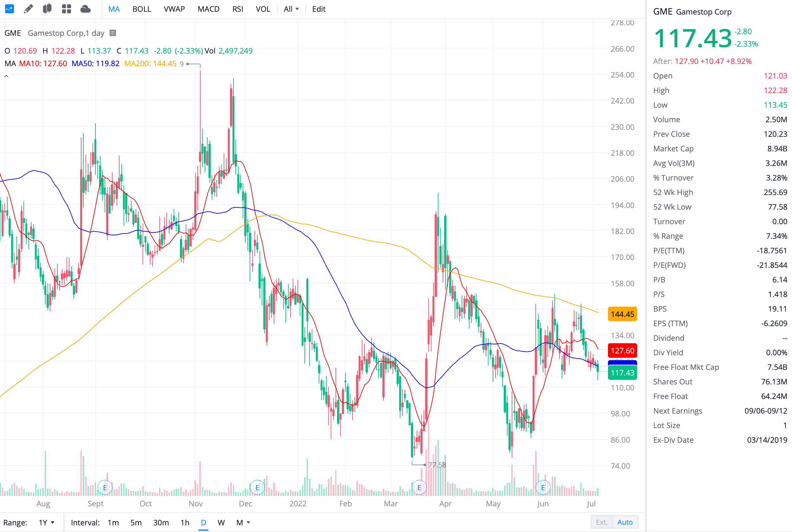This screenshot has width=792, height=532.
Task: Click the four-square grid layout icon
Action: pos(67,9)
